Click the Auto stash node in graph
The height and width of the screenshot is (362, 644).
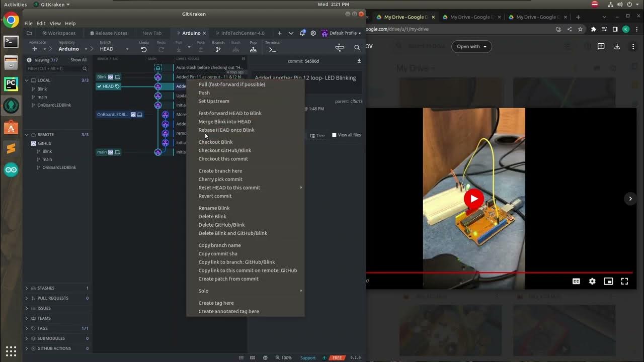point(158,67)
